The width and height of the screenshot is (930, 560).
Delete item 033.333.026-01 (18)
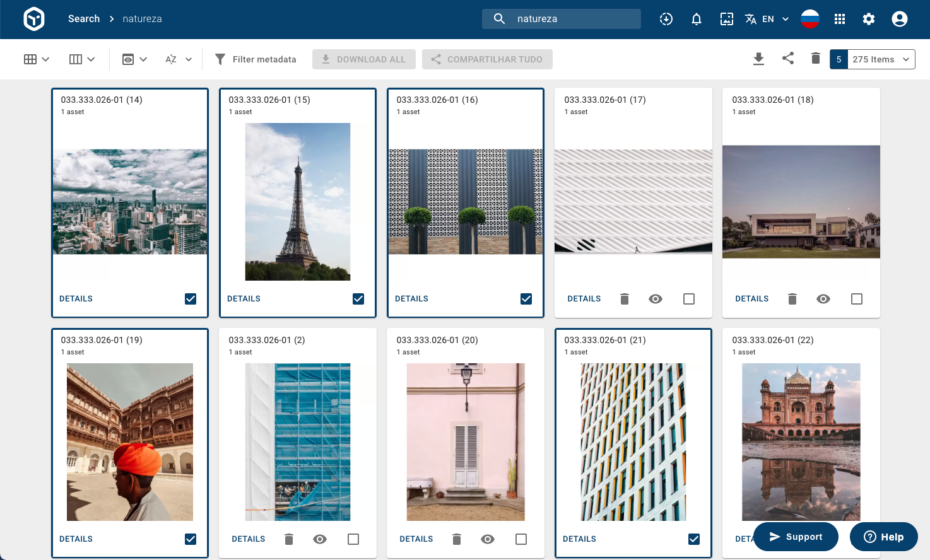click(x=792, y=299)
